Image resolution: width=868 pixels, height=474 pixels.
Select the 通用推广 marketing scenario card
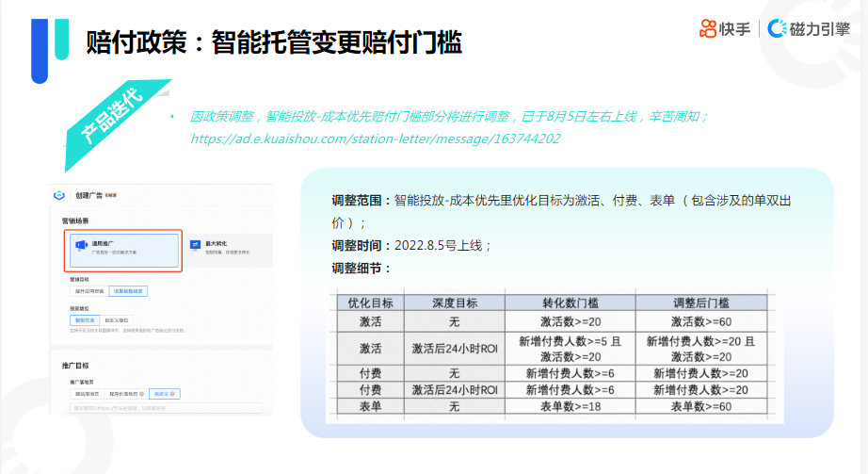click(123, 251)
